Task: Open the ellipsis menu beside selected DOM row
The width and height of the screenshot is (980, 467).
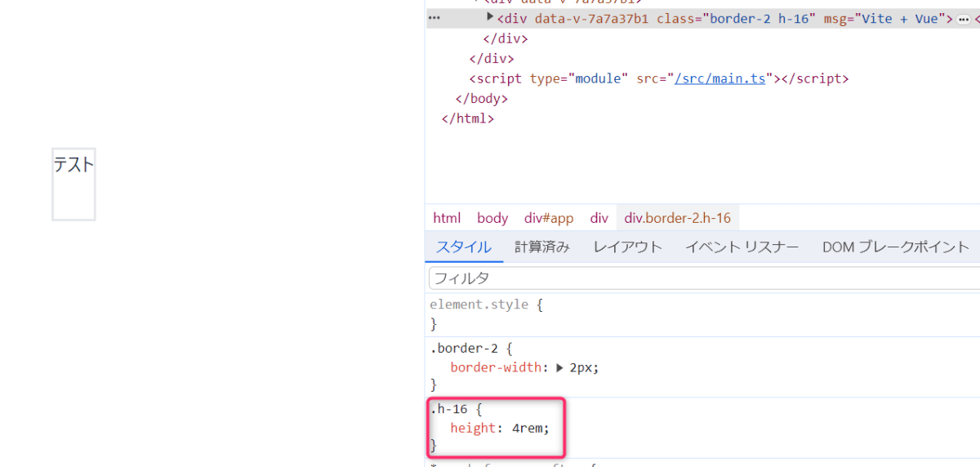Action: pos(434,18)
